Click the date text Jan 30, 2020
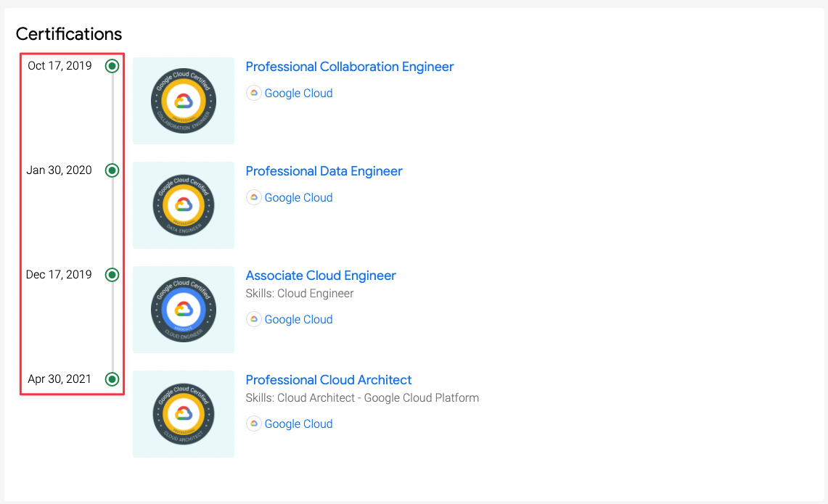This screenshot has height=504, width=828. pyautogui.click(x=60, y=170)
